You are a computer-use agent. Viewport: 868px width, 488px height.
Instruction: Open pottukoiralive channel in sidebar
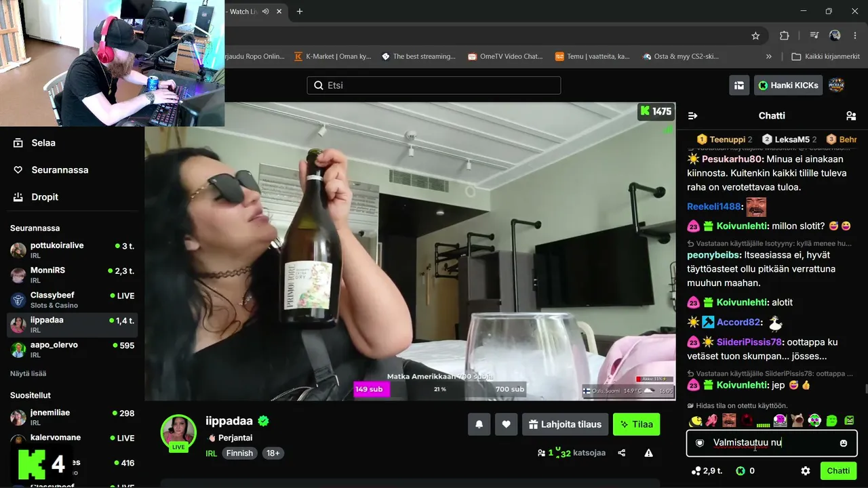click(72, 250)
